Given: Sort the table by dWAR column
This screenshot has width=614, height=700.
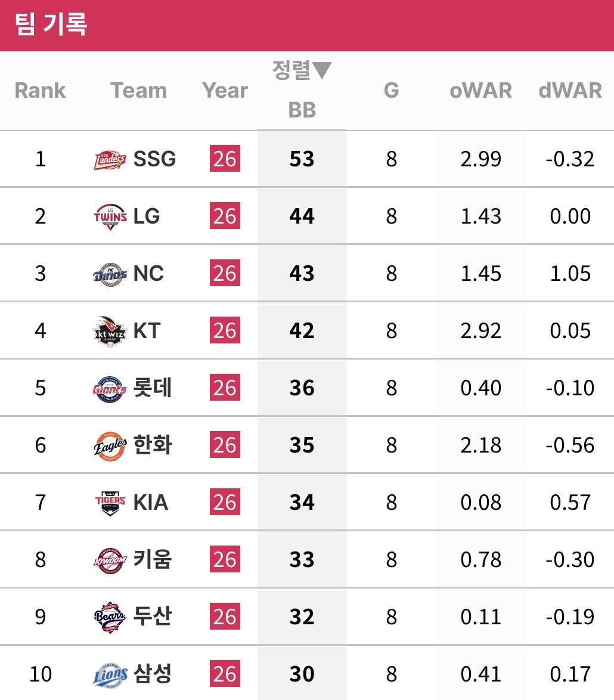Looking at the screenshot, I should point(570,91).
